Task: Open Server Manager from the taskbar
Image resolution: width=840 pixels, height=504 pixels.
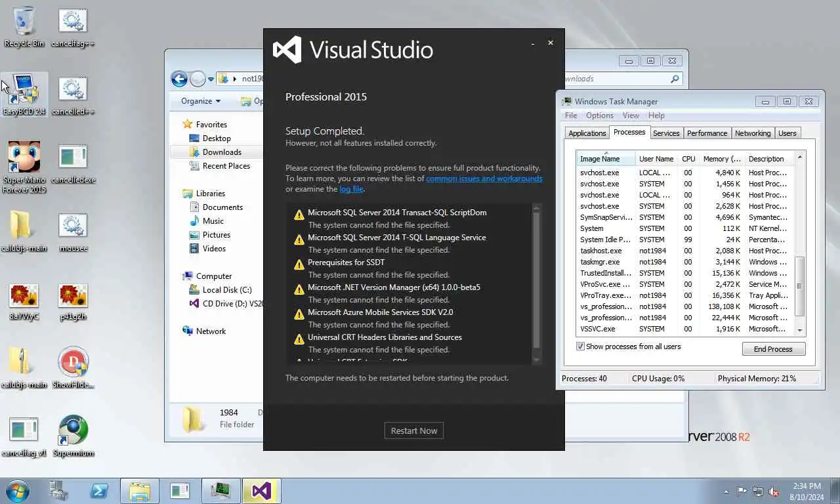Action: tap(59, 491)
